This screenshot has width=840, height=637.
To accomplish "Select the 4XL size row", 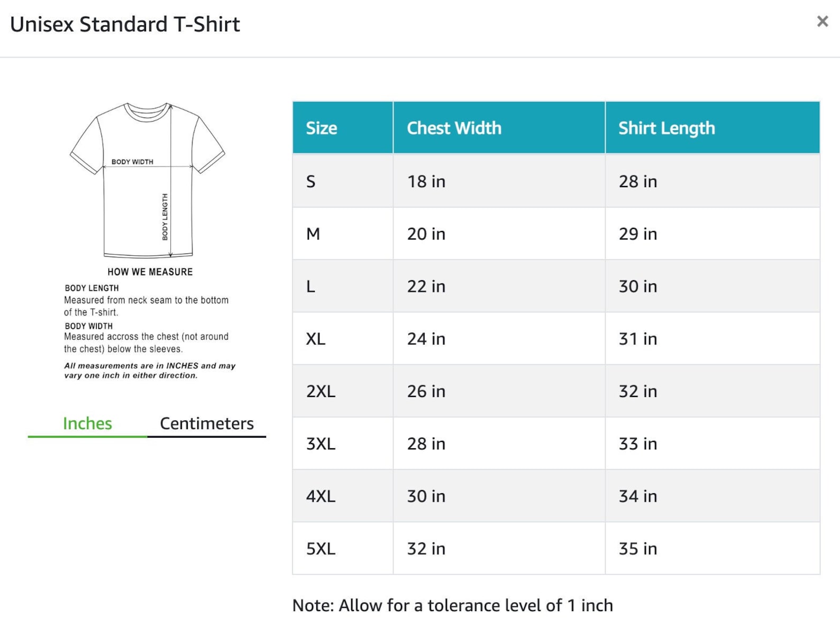I will [556, 496].
